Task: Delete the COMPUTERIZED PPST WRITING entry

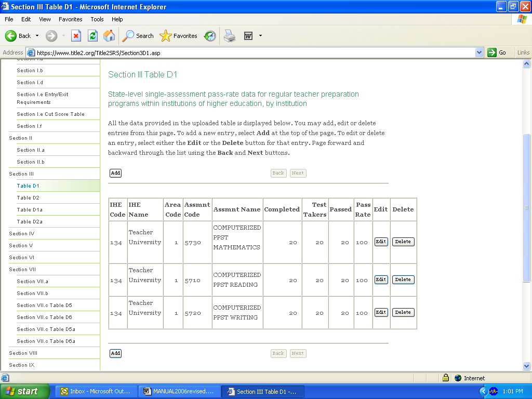Action: [403, 312]
